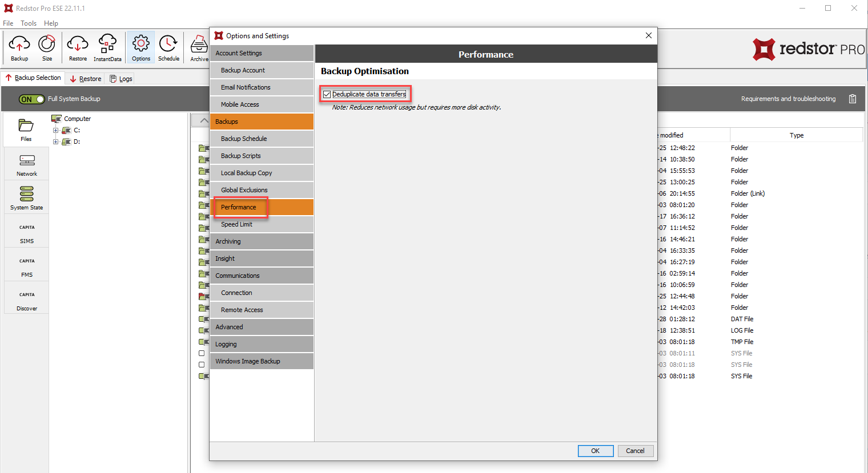Click the Backup toolbar icon
This screenshot has width=868, height=473.
coord(19,47)
